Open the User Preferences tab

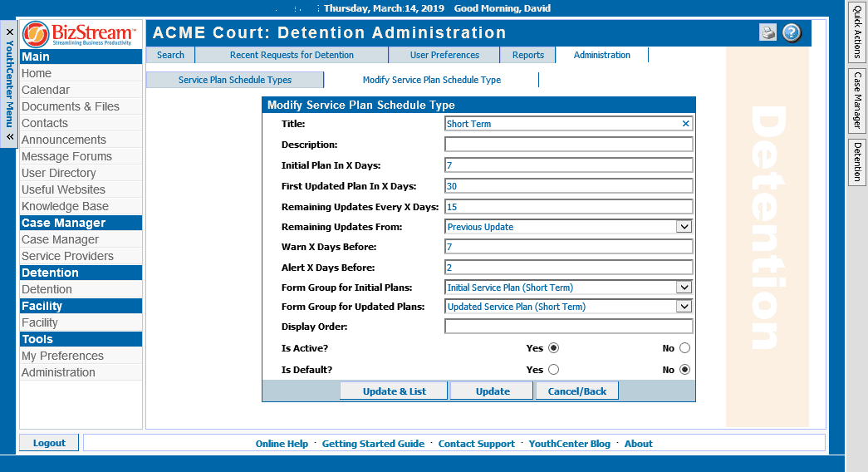pyautogui.click(x=444, y=55)
